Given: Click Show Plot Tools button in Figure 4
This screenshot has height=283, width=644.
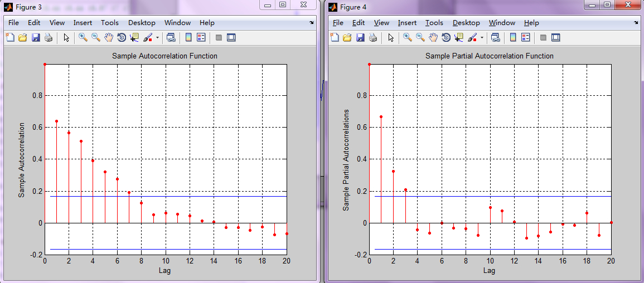Looking at the screenshot, I should coord(556,38).
